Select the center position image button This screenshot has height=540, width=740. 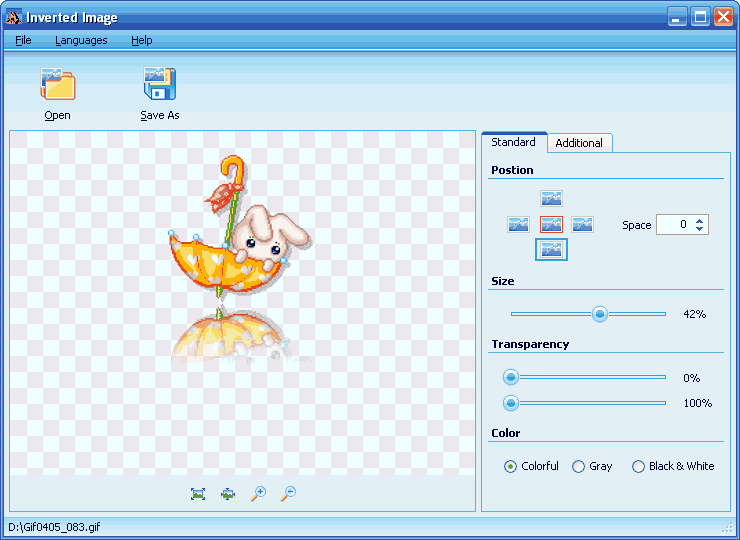tap(551, 224)
